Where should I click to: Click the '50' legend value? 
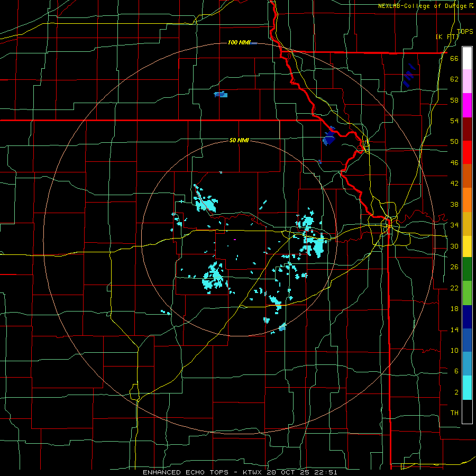[x=454, y=142]
